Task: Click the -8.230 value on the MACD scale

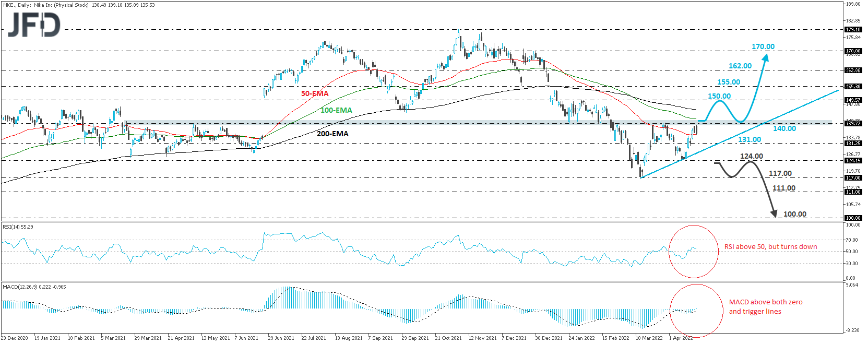Action: click(x=852, y=330)
